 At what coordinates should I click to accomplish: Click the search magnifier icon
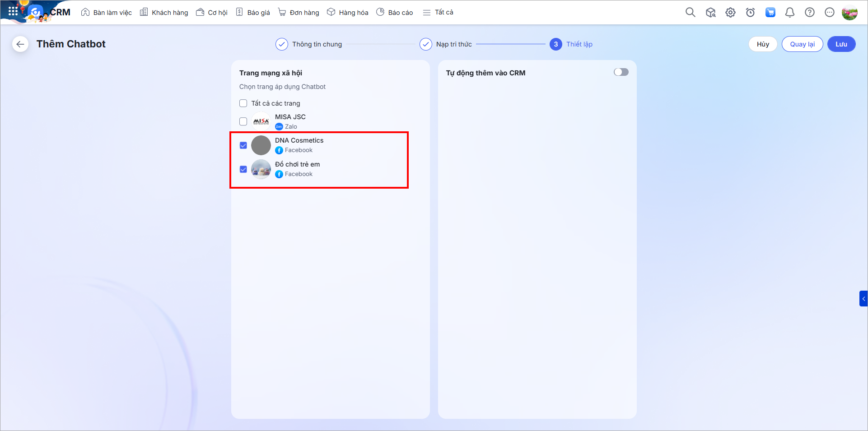click(690, 12)
